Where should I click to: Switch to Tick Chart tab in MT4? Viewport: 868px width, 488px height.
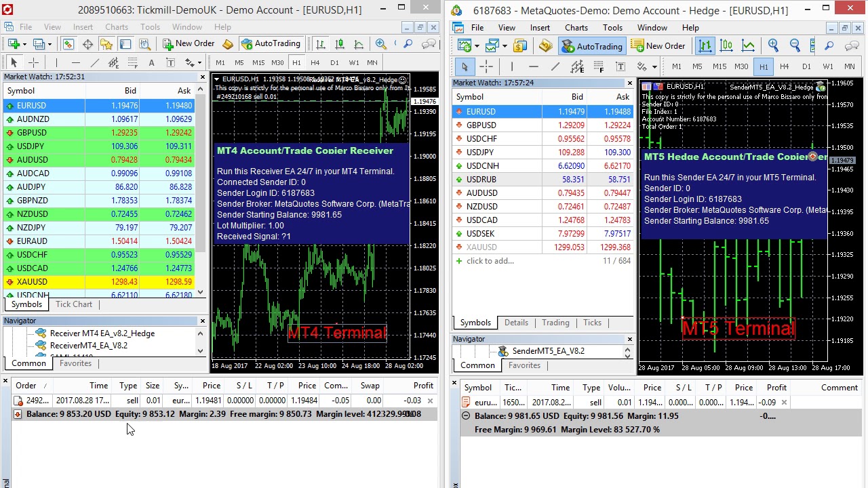(x=74, y=304)
